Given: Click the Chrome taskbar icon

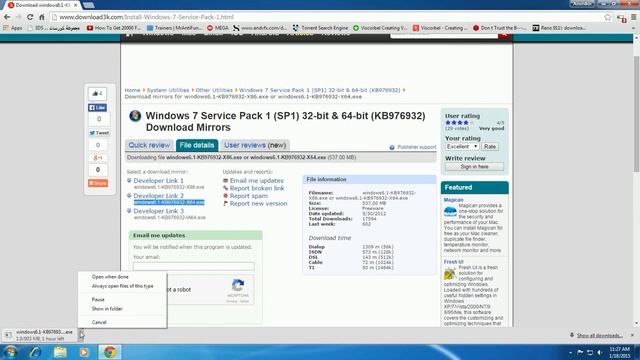Looking at the screenshot, I should click(x=109, y=352).
